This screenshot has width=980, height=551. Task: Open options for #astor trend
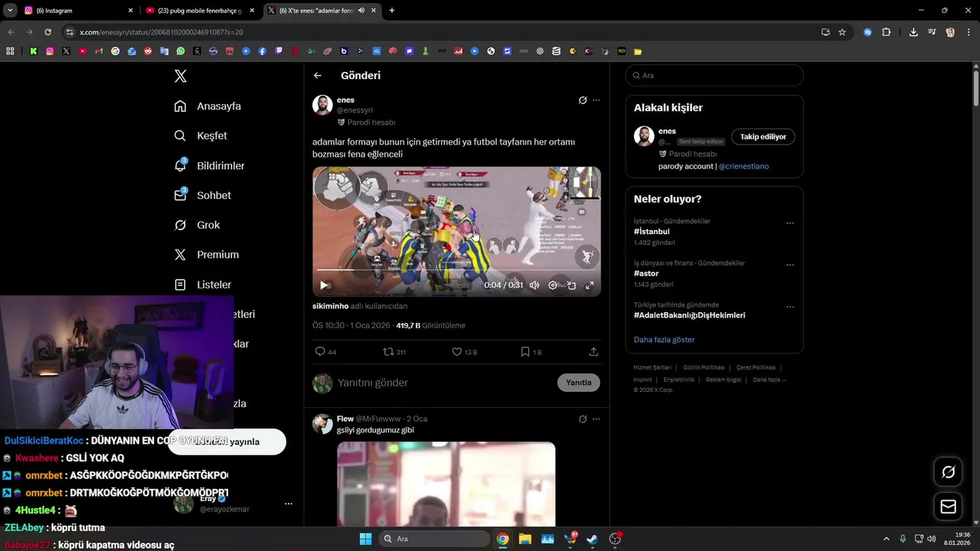(790, 266)
